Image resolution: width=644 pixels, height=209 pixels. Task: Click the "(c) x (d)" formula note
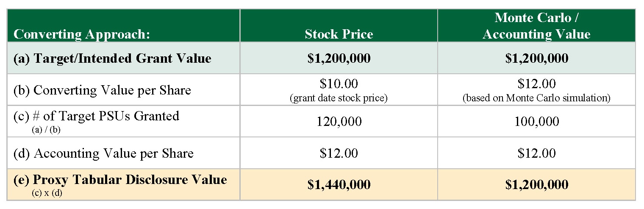tap(47, 193)
